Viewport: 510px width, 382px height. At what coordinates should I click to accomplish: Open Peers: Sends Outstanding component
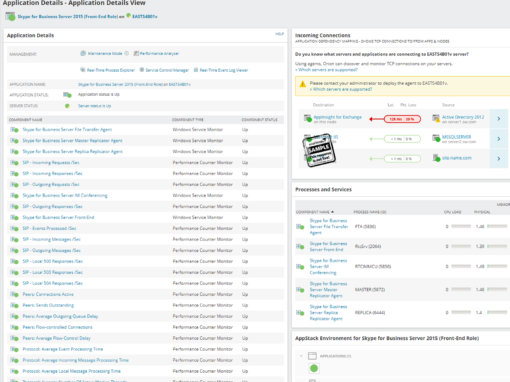click(x=48, y=305)
